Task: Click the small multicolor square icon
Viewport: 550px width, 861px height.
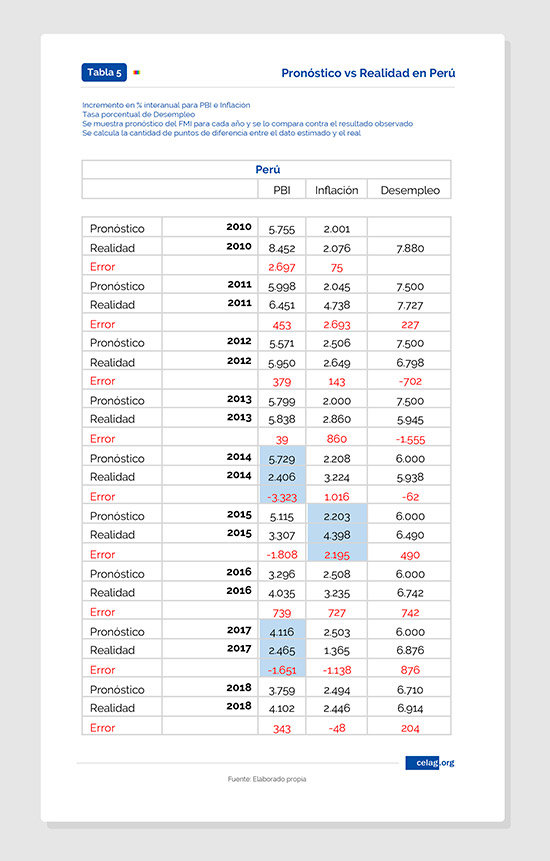Action: click(137, 72)
